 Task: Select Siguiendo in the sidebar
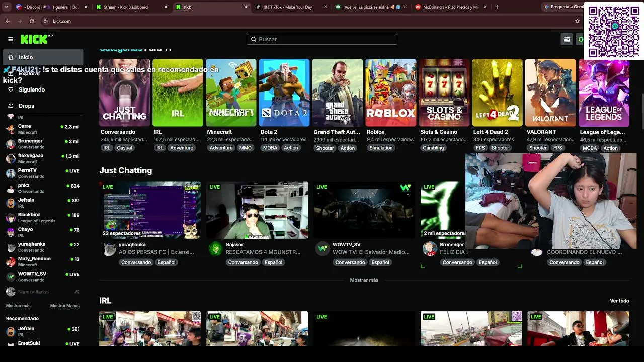pos(42,89)
